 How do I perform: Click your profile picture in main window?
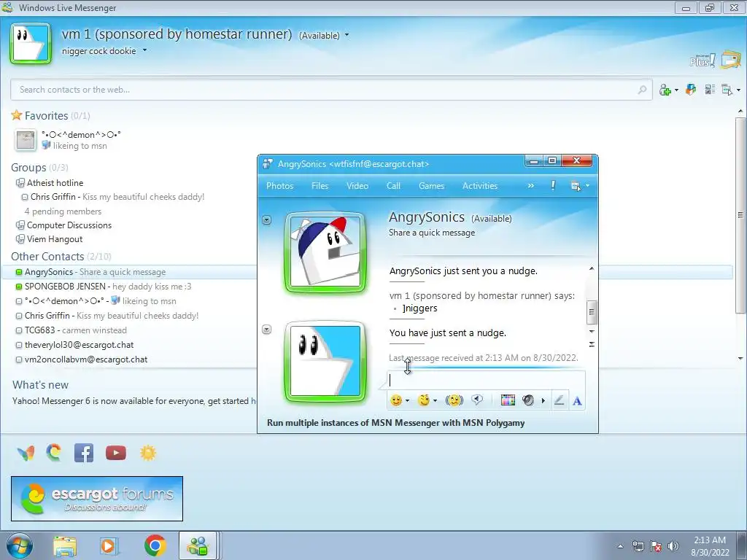click(31, 44)
